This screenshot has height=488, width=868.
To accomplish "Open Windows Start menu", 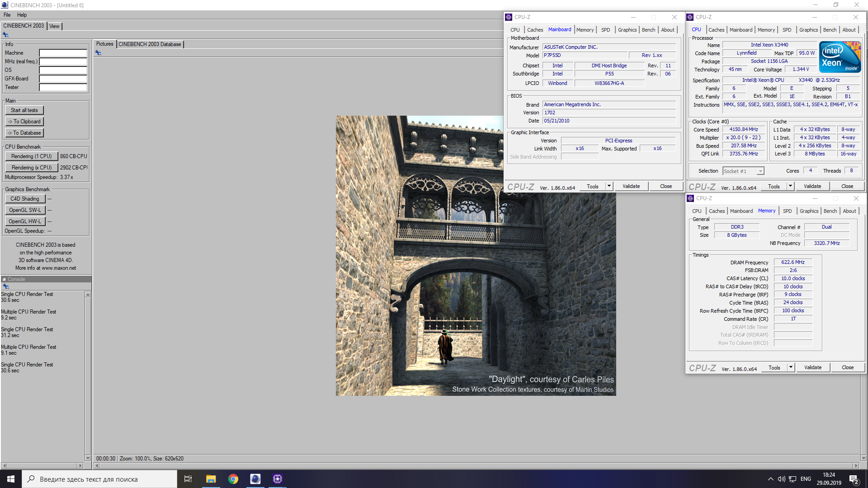I will coord(11,479).
